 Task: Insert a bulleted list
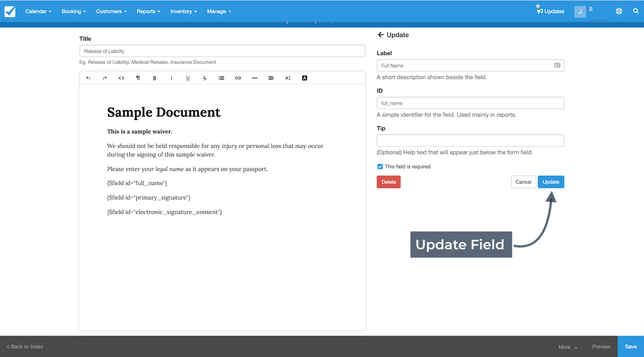[221, 78]
